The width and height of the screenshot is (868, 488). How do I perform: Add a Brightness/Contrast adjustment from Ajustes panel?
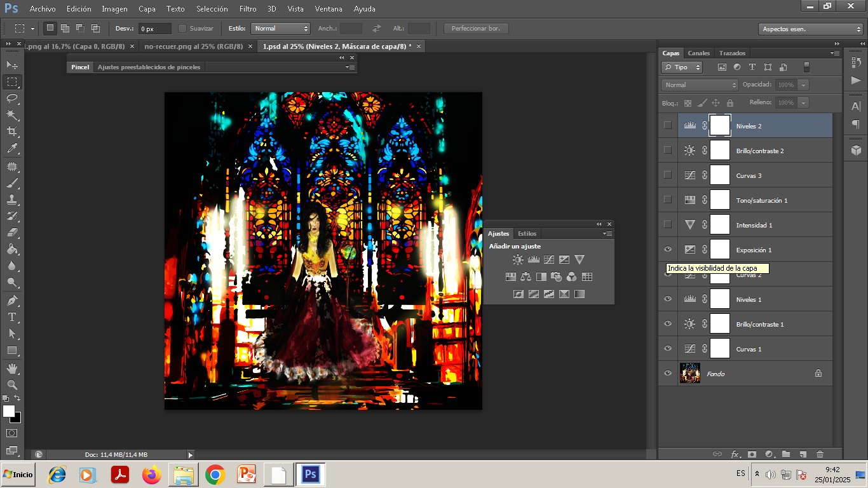pyautogui.click(x=518, y=259)
